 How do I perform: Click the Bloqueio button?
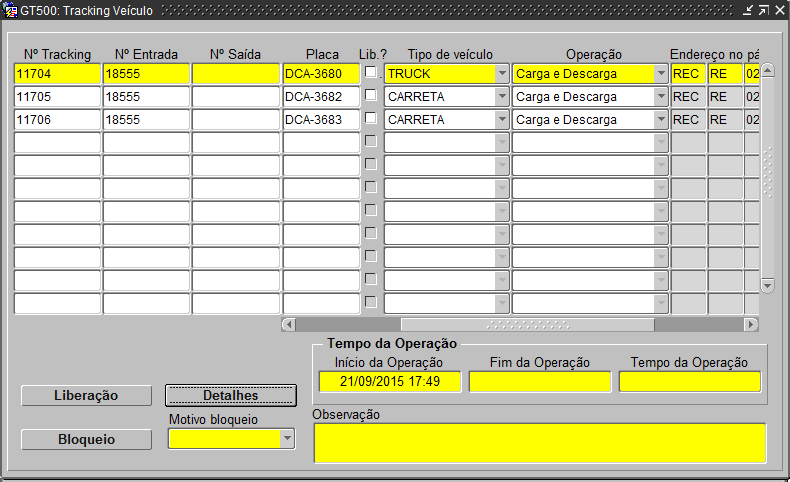point(86,439)
